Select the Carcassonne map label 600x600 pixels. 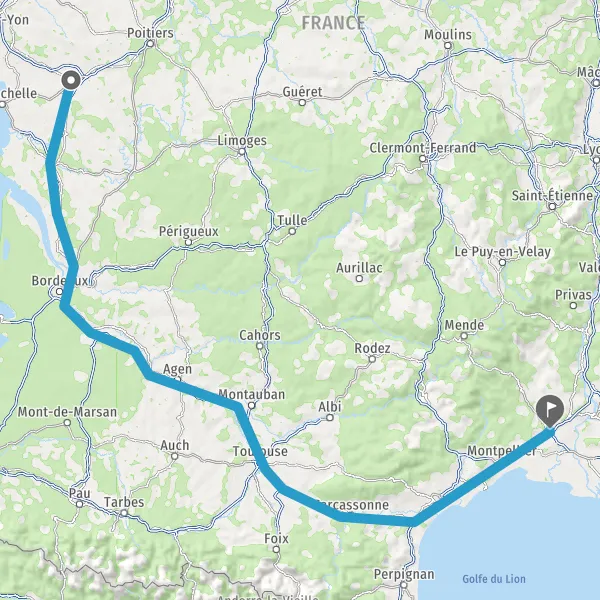pos(352,505)
